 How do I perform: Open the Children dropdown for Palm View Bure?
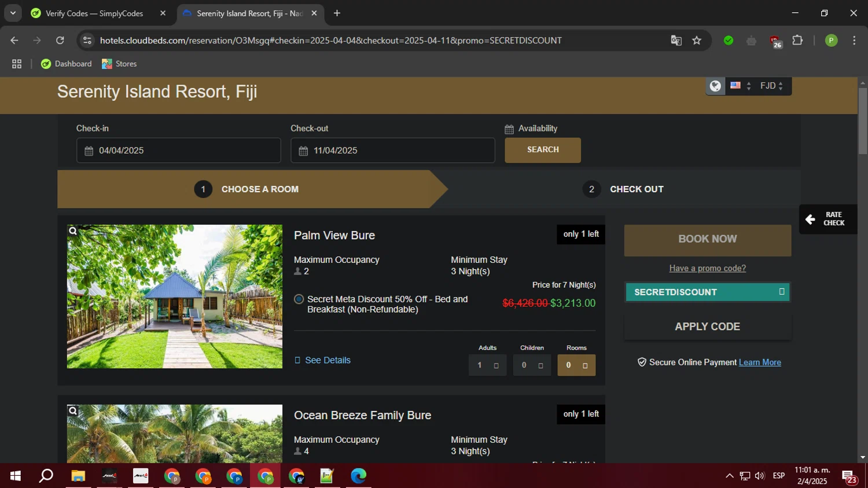pos(532,365)
